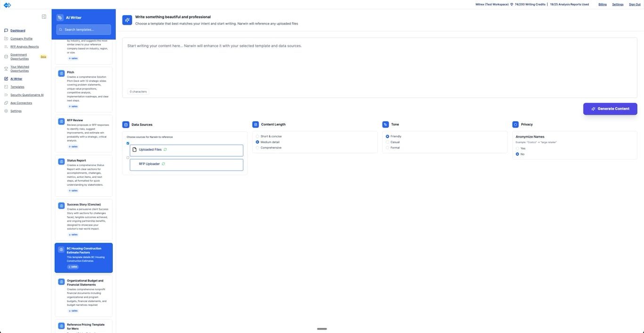Click the Your Matched Opportunities trophy icon
Screen dimensions: 644x333
[6, 69]
